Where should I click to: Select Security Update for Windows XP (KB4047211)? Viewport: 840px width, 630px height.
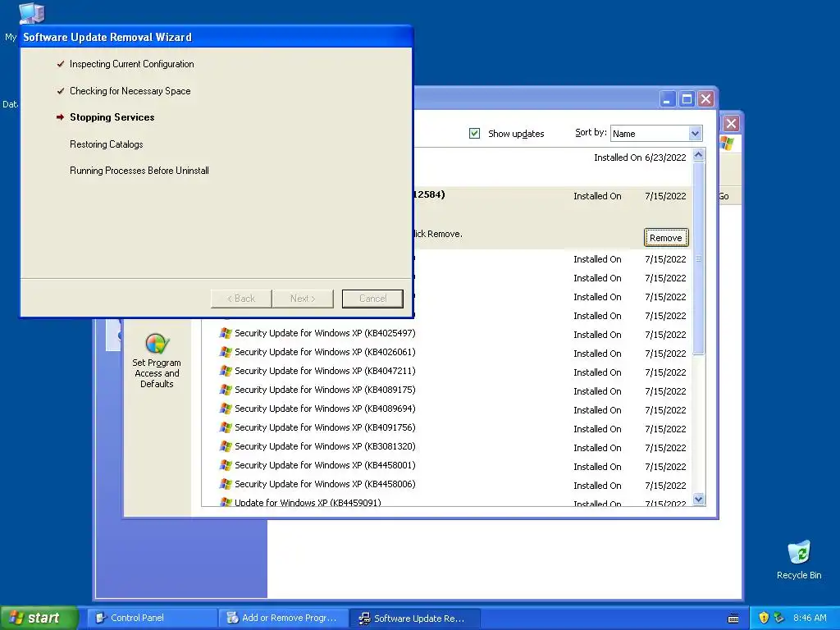325,371
